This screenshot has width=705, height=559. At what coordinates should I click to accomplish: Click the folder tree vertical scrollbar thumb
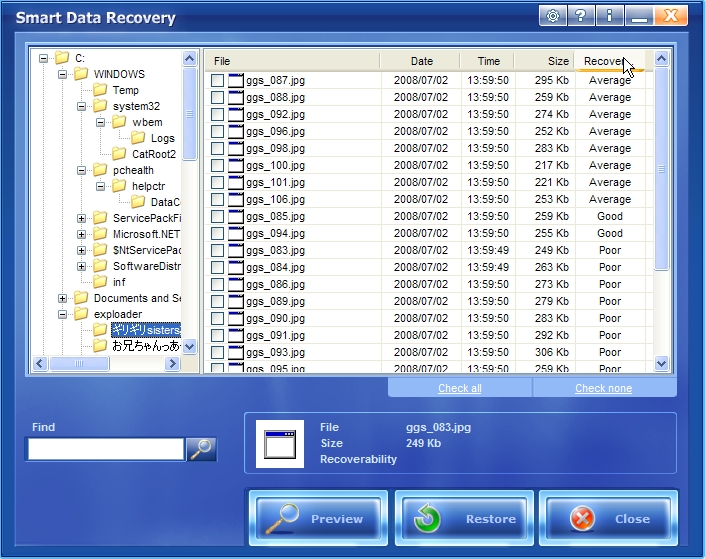coord(189,114)
